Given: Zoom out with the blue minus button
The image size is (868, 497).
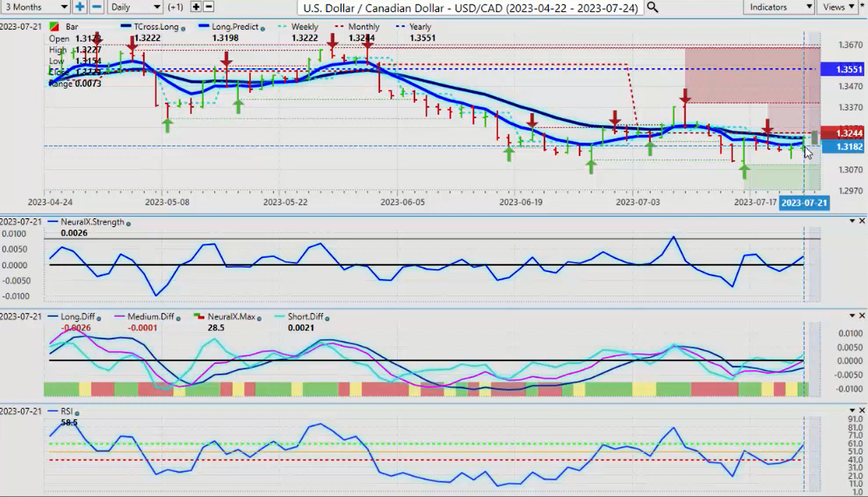Looking at the screenshot, I should 96,7.
